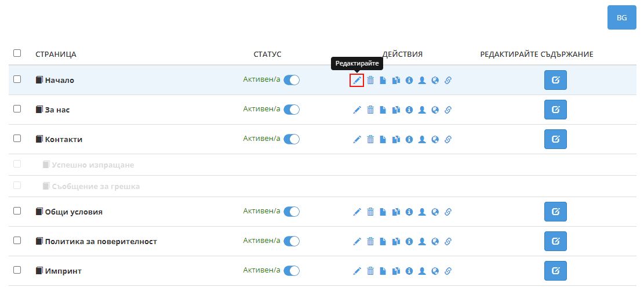The height and width of the screenshot is (287, 644).
Task: Click the pencil edit icon for Начало
Action: (356, 81)
